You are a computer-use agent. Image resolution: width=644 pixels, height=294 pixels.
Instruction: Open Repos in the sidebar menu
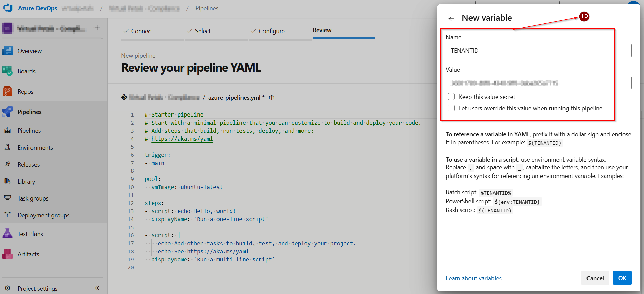25,92
